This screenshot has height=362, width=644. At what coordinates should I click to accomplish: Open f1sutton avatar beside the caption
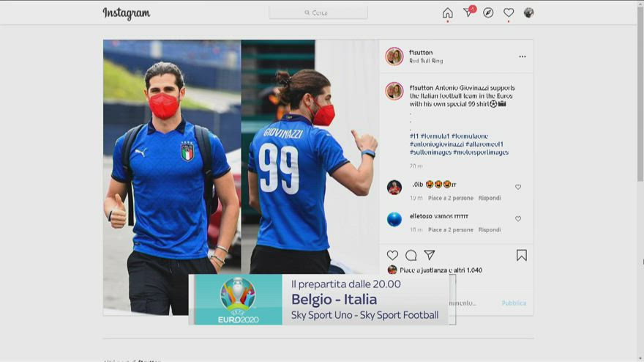click(x=394, y=92)
